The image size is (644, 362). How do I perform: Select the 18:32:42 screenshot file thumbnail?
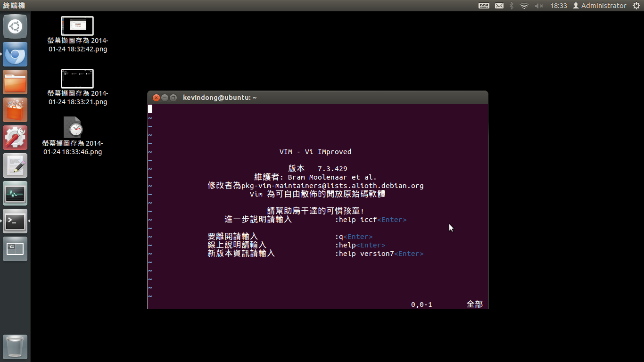(x=77, y=26)
